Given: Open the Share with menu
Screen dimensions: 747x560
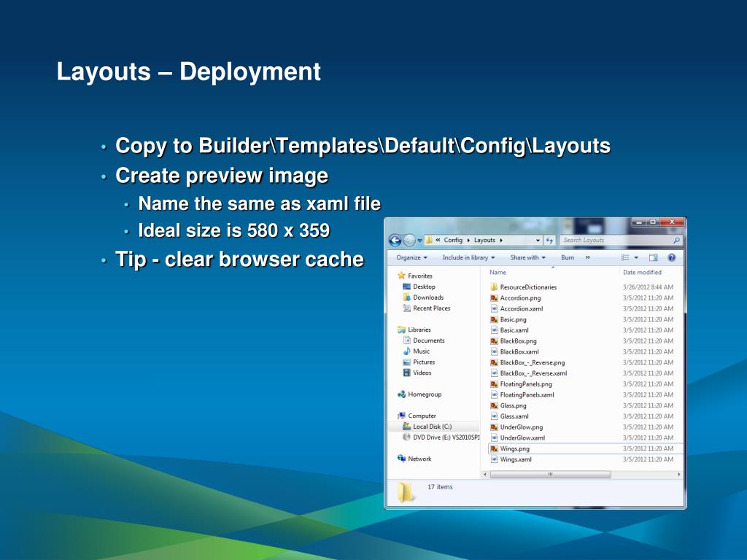Looking at the screenshot, I should [x=527, y=257].
